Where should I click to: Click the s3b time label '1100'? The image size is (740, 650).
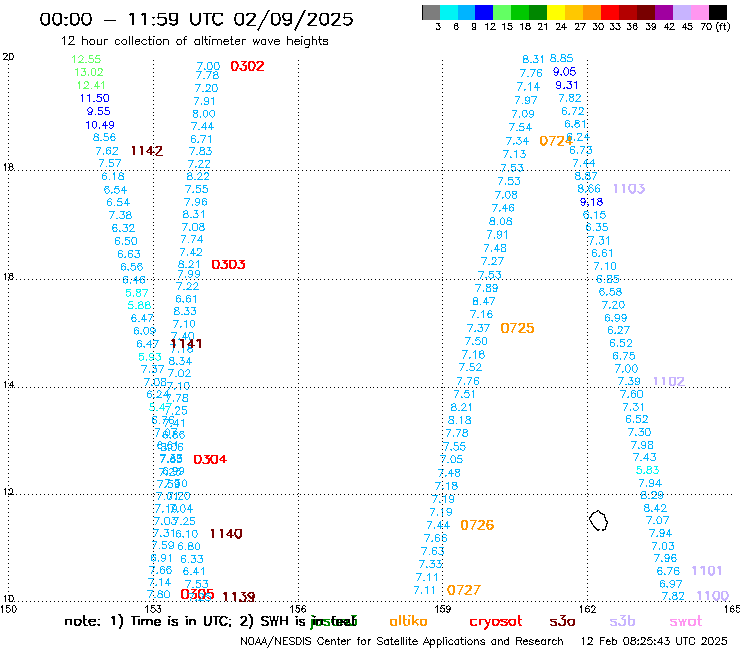[713, 596]
